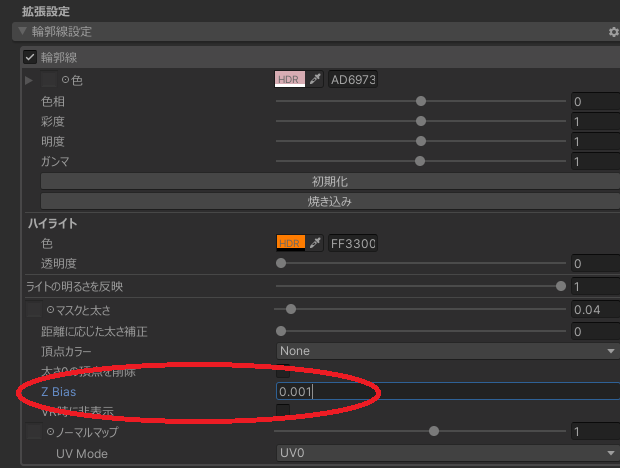Click the 0.04 thickness value field
The width and height of the screenshot is (620, 468).
[595, 309]
